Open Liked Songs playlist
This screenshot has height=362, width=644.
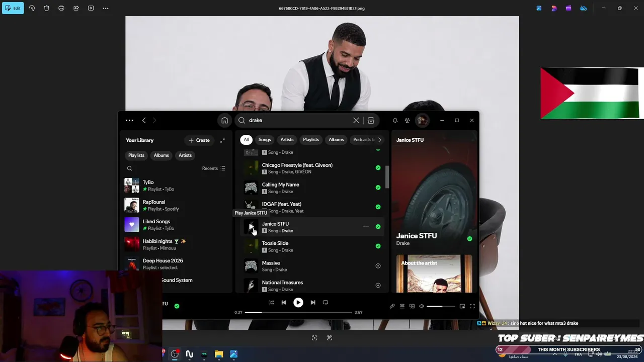coord(176,225)
